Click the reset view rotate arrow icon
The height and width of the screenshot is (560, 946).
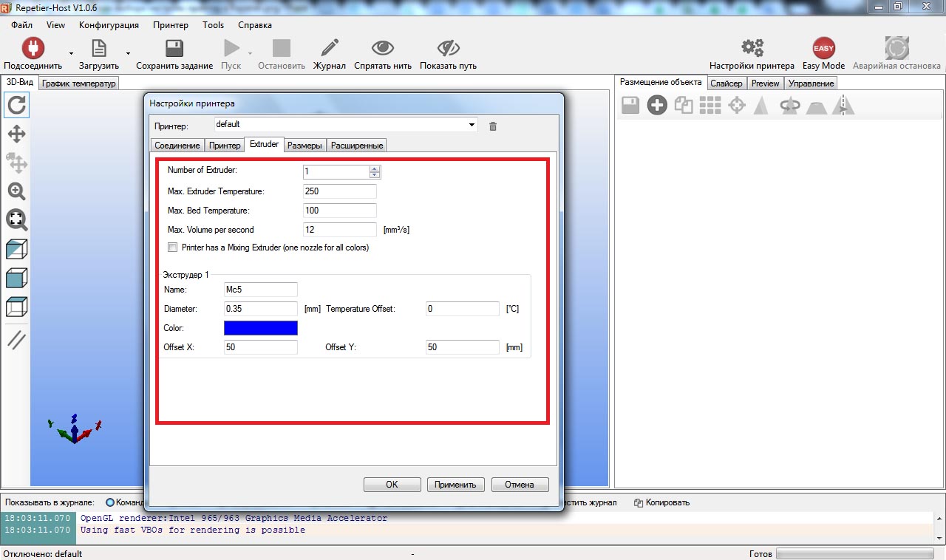16,106
